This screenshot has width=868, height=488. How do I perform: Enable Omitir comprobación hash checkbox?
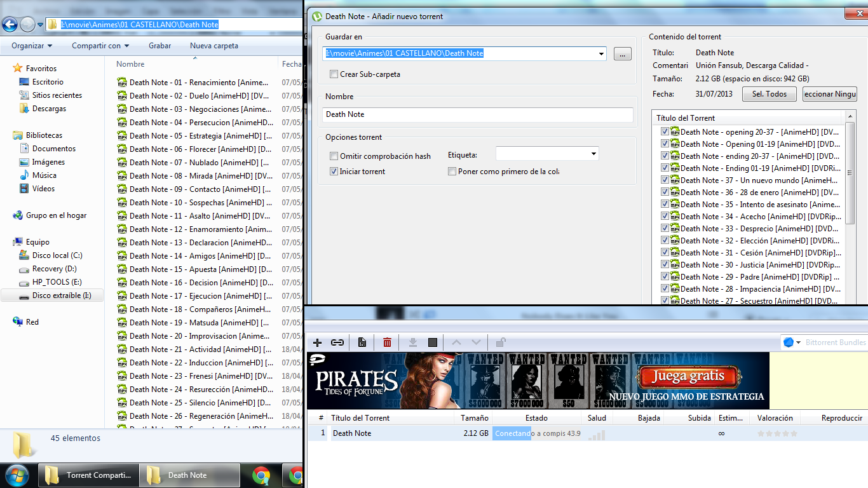click(334, 156)
